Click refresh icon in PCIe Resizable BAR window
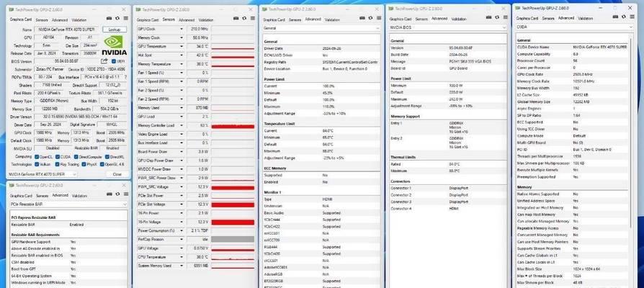This screenshot has width=644, height=288. [x=117, y=195]
